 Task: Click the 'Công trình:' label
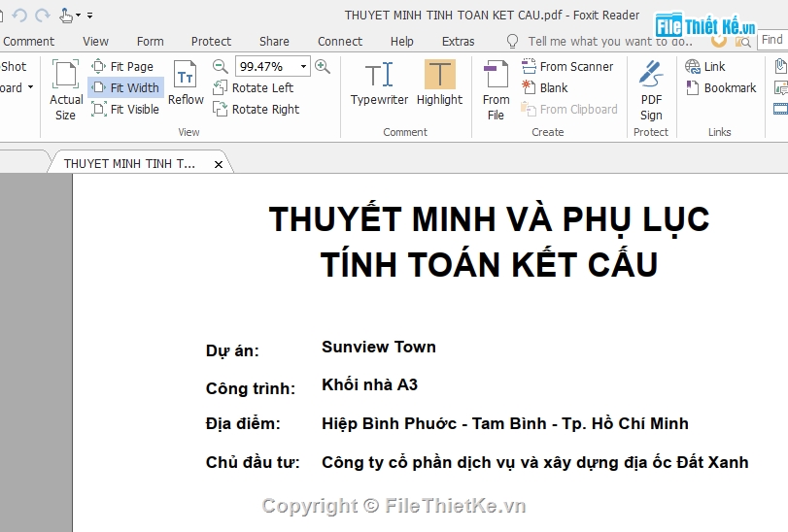(x=251, y=388)
